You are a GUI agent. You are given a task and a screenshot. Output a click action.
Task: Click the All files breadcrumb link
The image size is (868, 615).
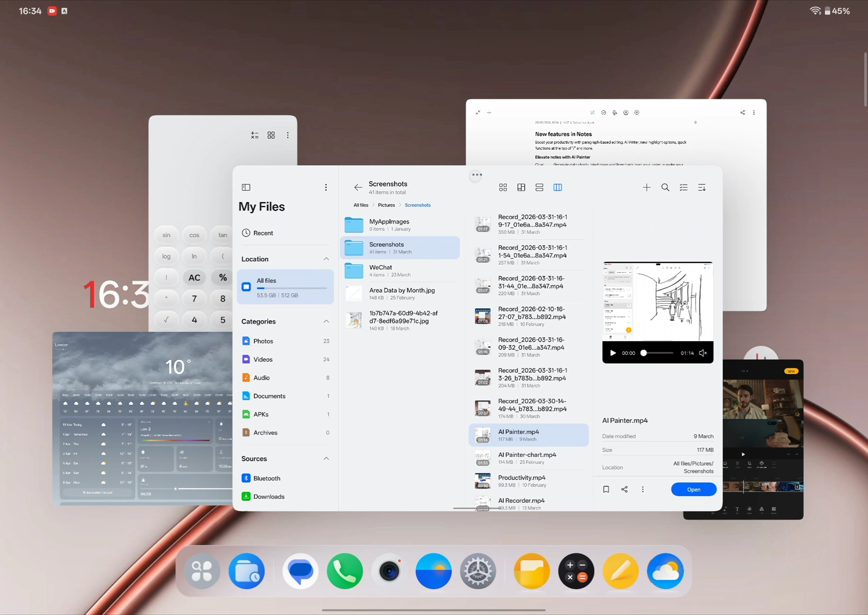tap(361, 205)
